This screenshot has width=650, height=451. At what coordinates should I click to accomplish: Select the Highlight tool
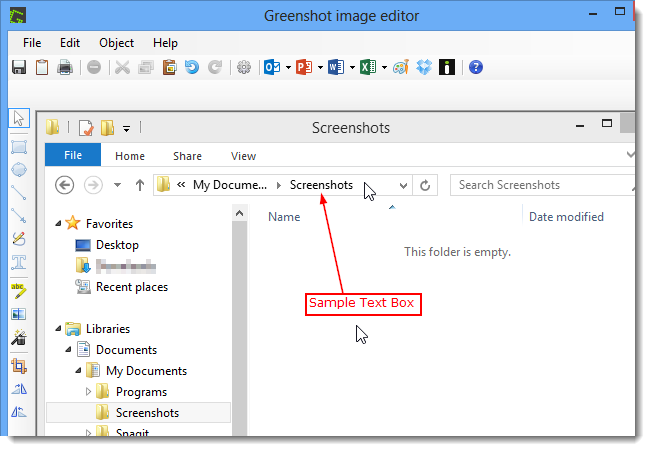click(19, 291)
